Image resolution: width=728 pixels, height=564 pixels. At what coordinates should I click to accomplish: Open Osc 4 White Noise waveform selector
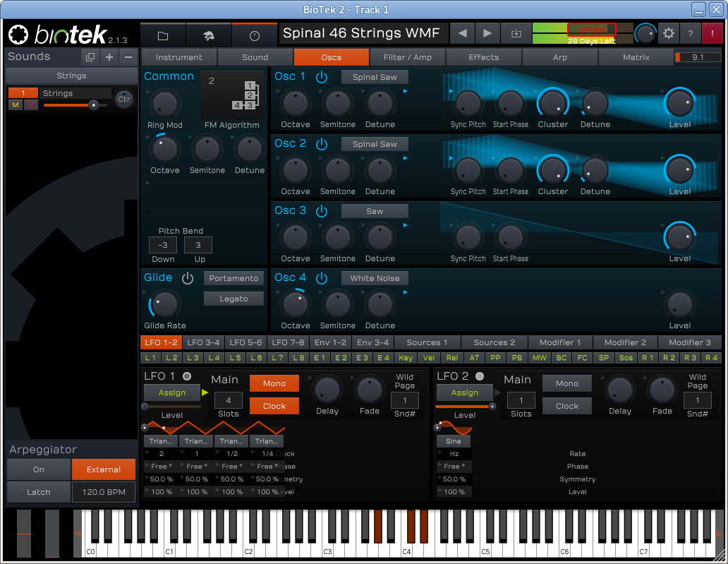tap(375, 278)
